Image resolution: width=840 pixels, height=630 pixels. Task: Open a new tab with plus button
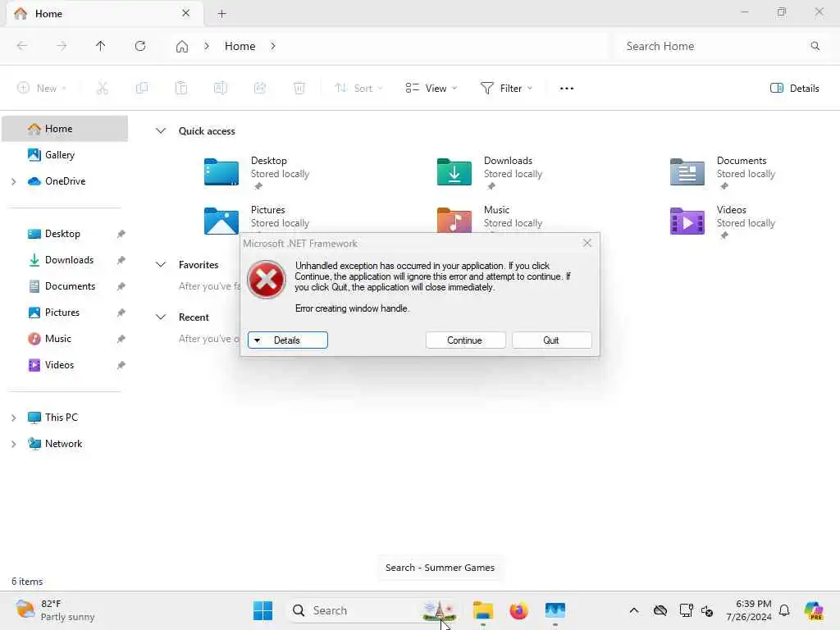click(x=221, y=14)
